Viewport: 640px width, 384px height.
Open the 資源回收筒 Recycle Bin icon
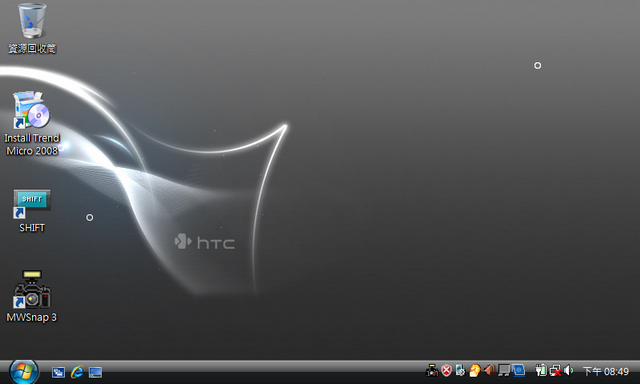point(32,28)
